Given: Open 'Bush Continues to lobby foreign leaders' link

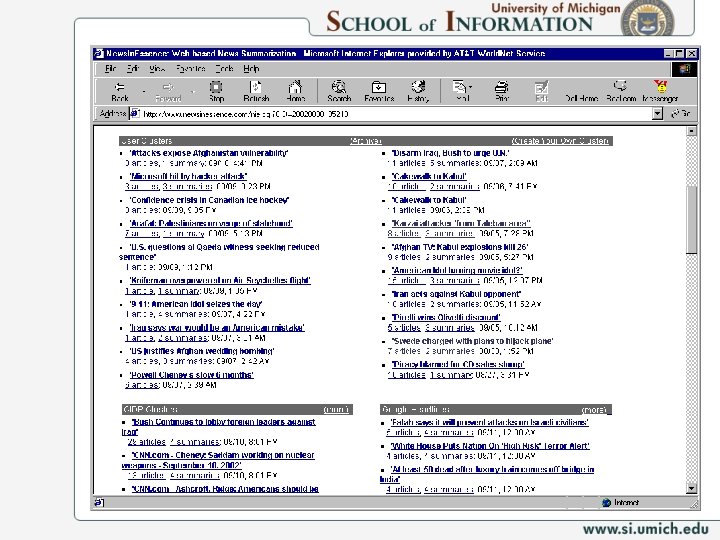Looking at the screenshot, I should coord(218,427).
